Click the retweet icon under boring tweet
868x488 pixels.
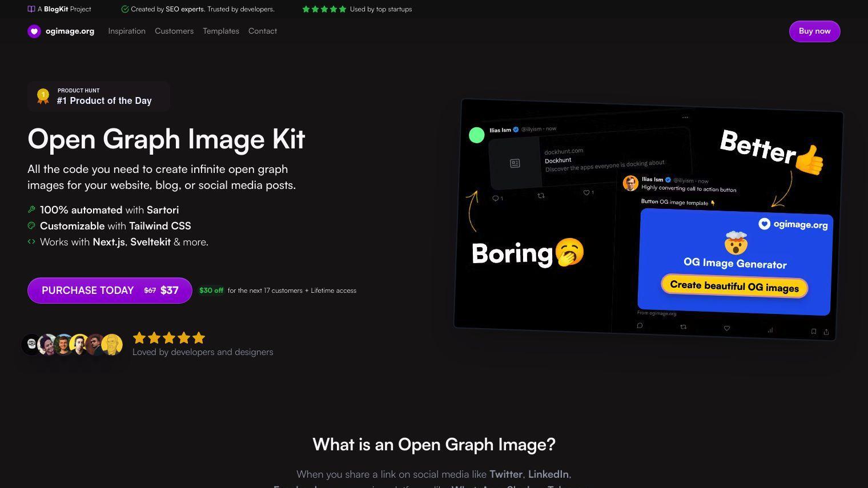541,196
